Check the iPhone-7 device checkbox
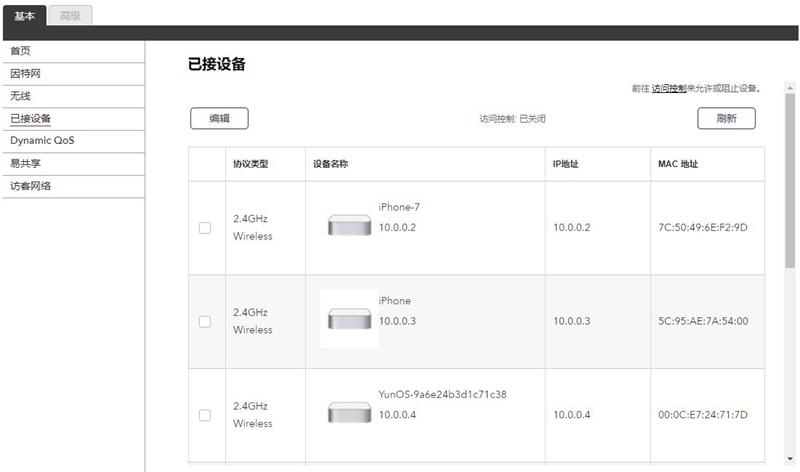Image resolution: width=800 pixels, height=472 pixels. point(205,228)
